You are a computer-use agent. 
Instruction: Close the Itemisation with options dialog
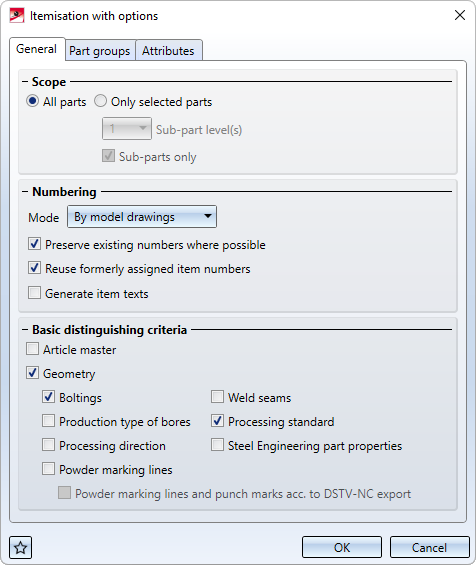pyautogui.click(x=460, y=15)
